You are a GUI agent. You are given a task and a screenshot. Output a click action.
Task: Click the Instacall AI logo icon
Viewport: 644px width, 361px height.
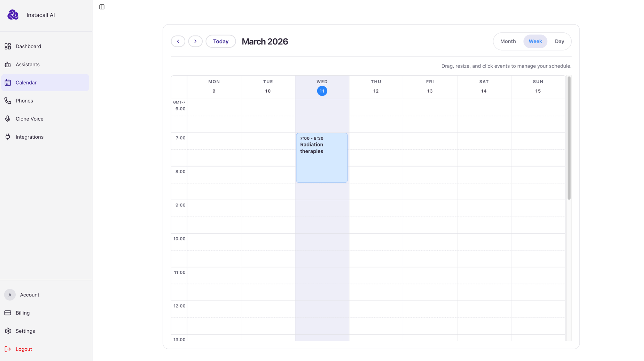tap(13, 15)
